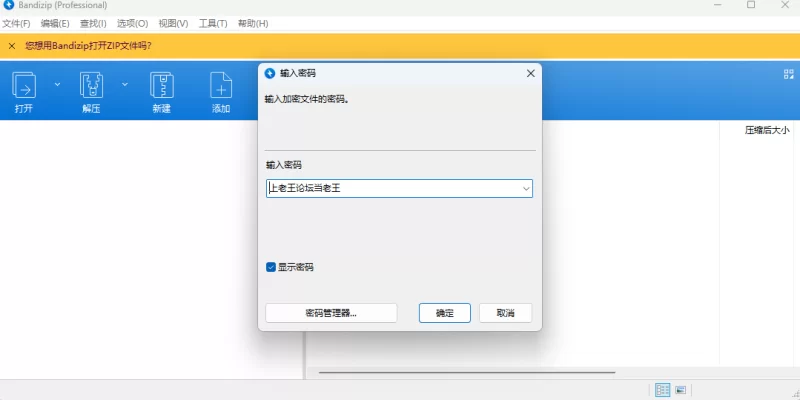This screenshot has width=800, height=400.
Task: Expand the arrow beside 解压
Action: pos(124,84)
